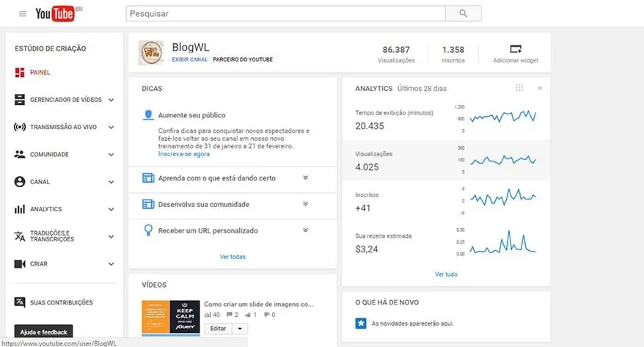
Task: Open the slide de imagens video thumbnail
Action: pos(171,318)
